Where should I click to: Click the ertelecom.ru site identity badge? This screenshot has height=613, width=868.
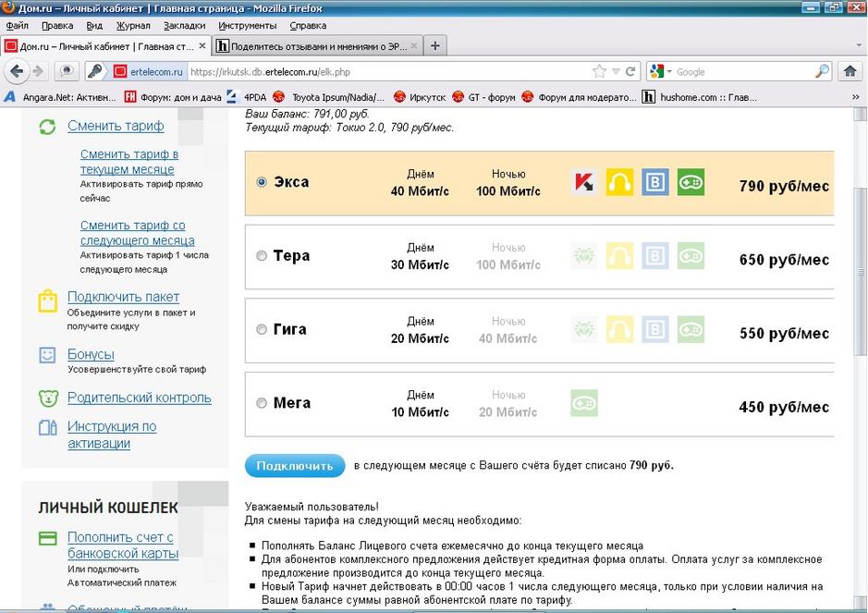[x=148, y=71]
